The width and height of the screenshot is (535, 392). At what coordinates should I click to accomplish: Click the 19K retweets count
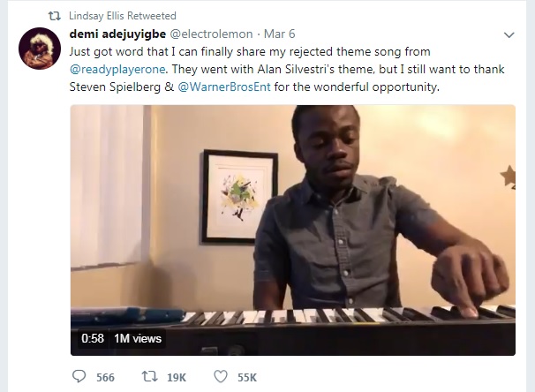pos(177,377)
